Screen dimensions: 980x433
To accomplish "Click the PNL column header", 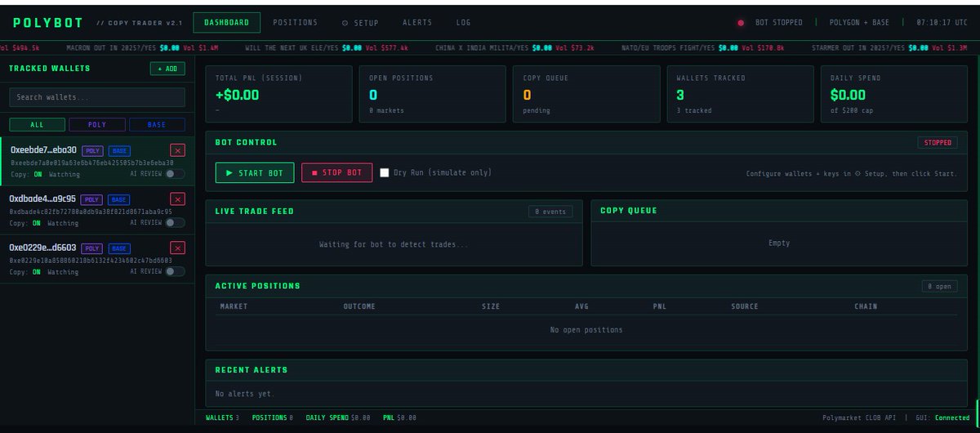I will [660, 306].
